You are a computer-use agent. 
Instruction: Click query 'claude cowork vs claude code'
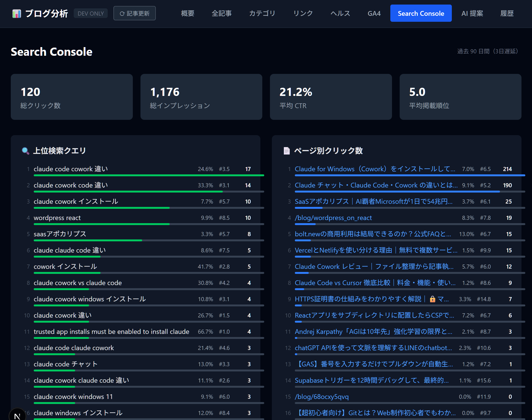78,282
